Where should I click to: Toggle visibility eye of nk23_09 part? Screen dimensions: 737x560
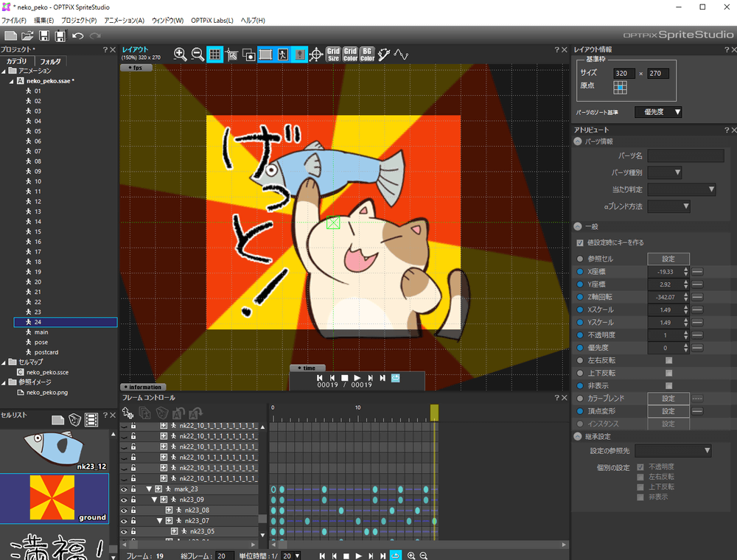pos(124,500)
